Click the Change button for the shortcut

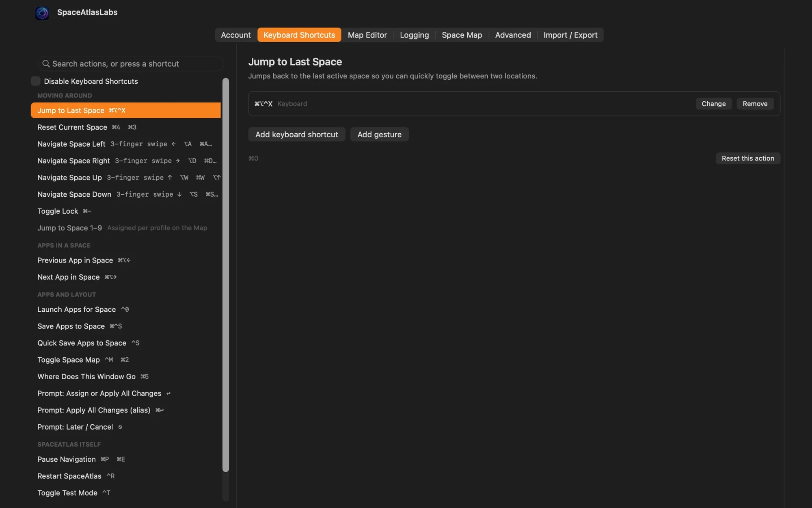click(713, 104)
